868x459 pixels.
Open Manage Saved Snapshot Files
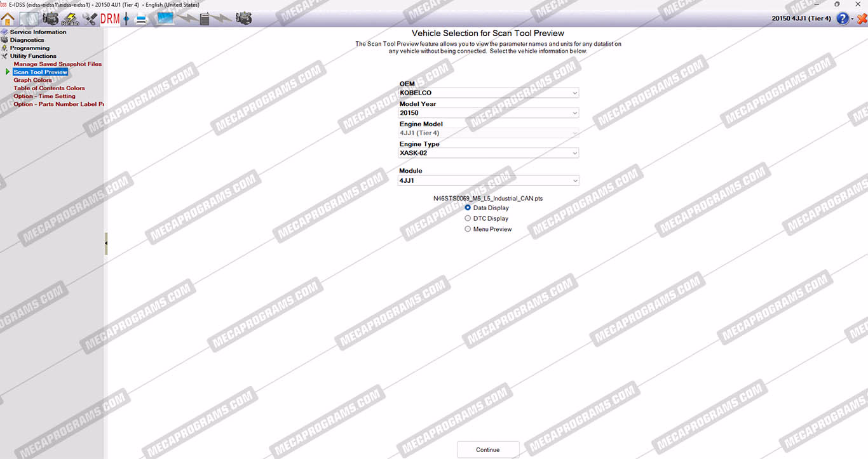(x=58, y=64)
